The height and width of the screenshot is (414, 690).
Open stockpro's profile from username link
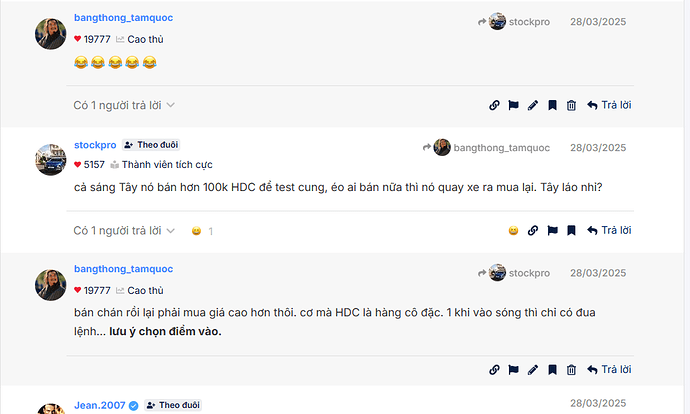[x=95, y=145]
